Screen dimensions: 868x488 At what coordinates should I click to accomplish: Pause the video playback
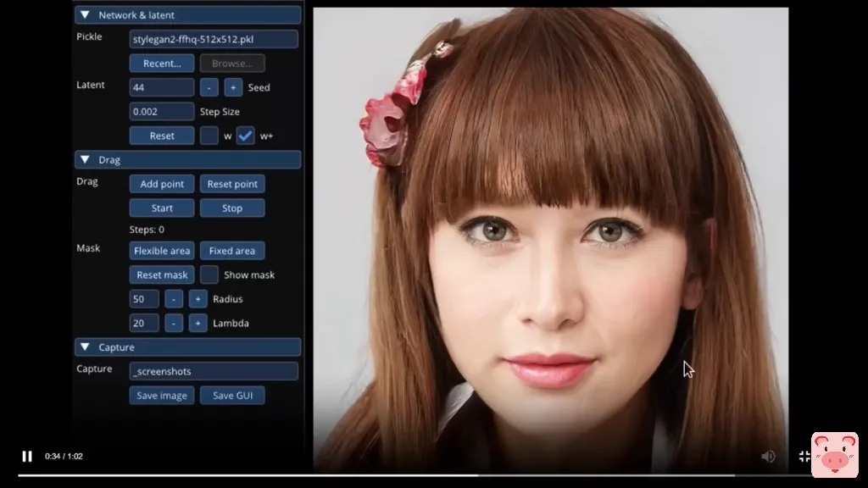tap(26, 456)
